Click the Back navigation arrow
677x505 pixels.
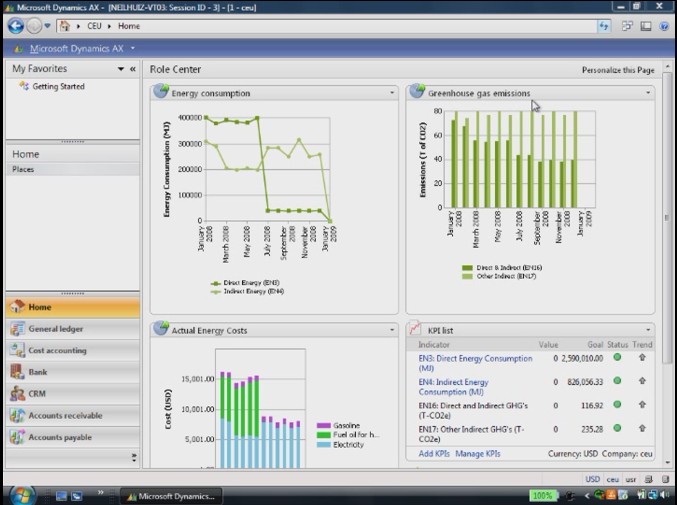pos(16,26)
